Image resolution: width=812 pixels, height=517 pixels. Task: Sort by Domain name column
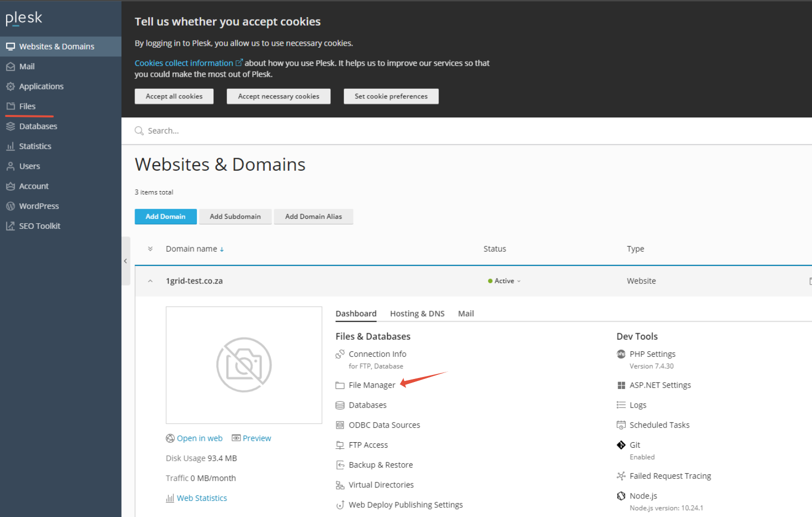pos(195,249)
